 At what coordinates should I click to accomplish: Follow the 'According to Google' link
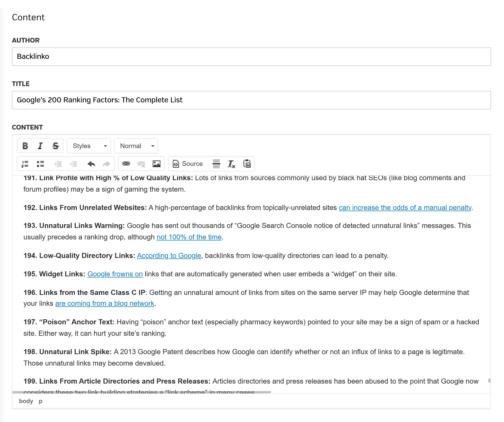coord(169,255)
